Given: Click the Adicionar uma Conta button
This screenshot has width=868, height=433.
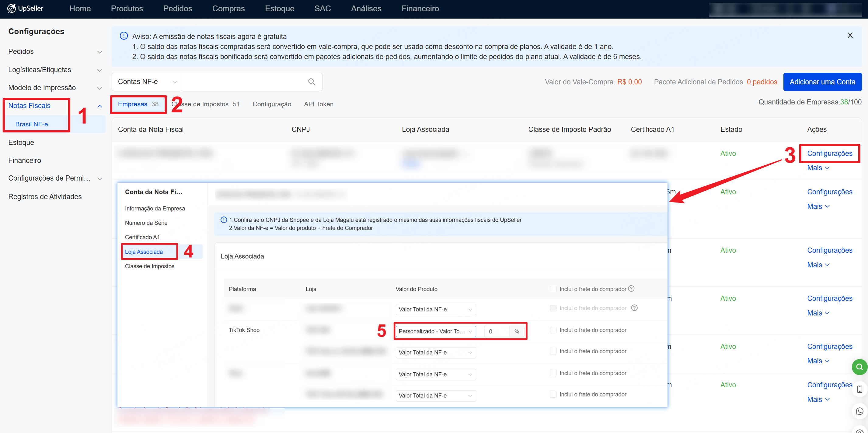Looking at the screenshot, I should tap(822, 82).
